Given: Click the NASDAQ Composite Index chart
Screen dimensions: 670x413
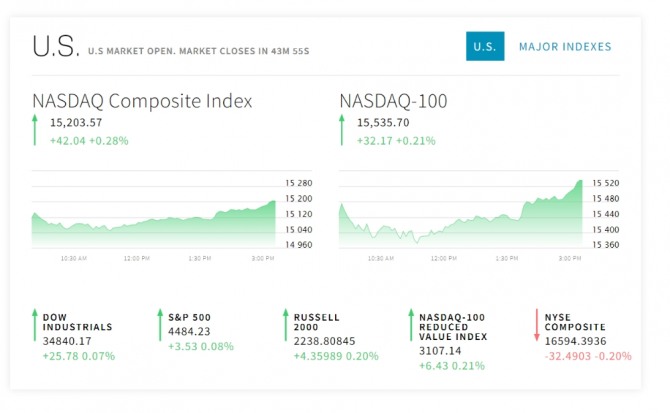Looking at the screenshot, I should tap(154, 215).
